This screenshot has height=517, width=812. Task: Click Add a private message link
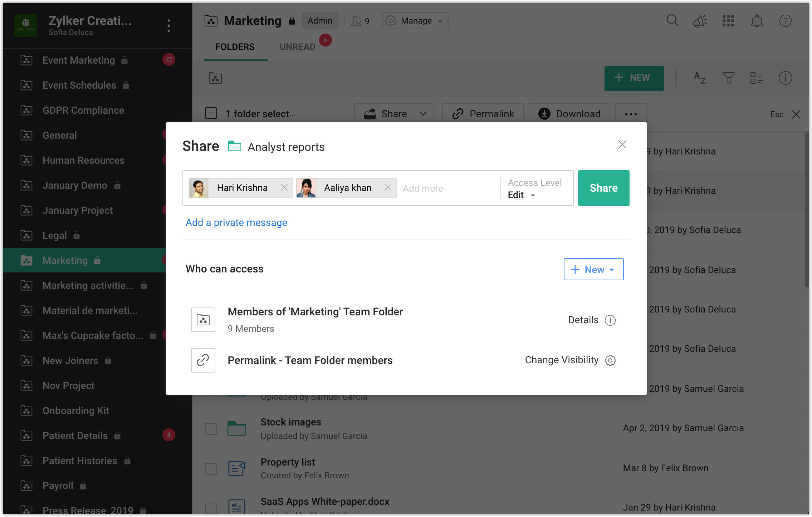236,222
